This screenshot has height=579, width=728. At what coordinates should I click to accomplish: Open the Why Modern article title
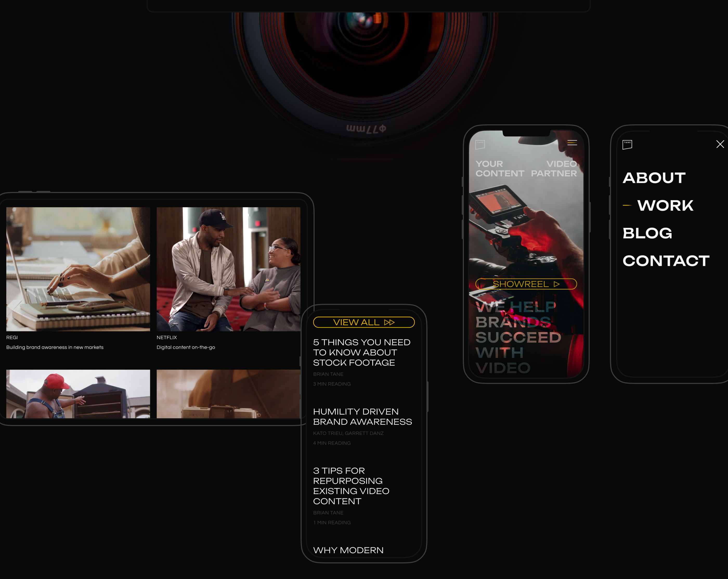348,550
